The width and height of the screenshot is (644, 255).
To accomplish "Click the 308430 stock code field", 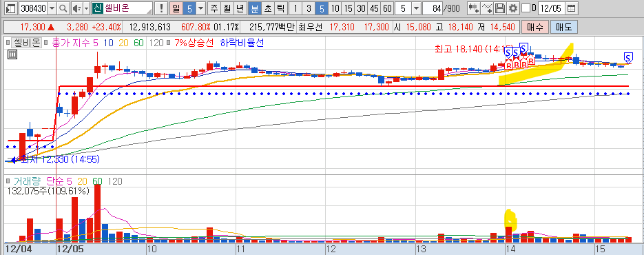I will (x=34, y=8).
